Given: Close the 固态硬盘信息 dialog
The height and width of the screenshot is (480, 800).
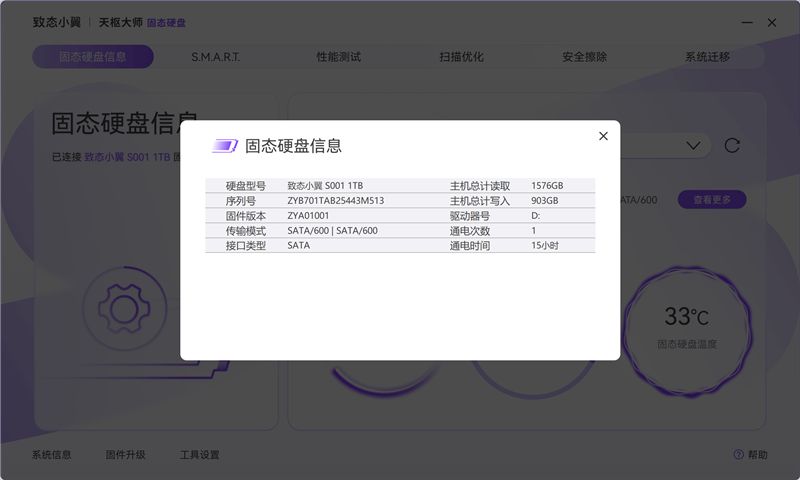Looking at the screenshot, I should coord(603,136).
